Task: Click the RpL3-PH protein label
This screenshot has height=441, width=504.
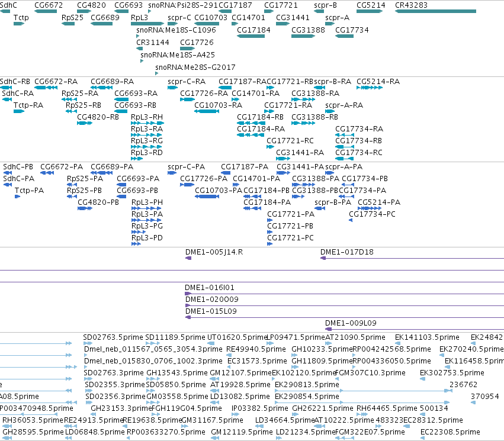Action: click(147, 202)
